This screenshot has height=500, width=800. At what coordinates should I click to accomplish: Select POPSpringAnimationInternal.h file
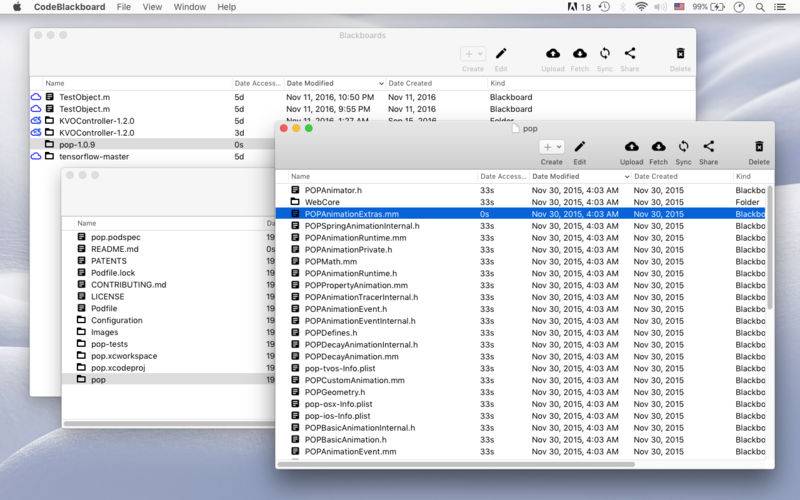pyautogui.click(x=362, y=226)
